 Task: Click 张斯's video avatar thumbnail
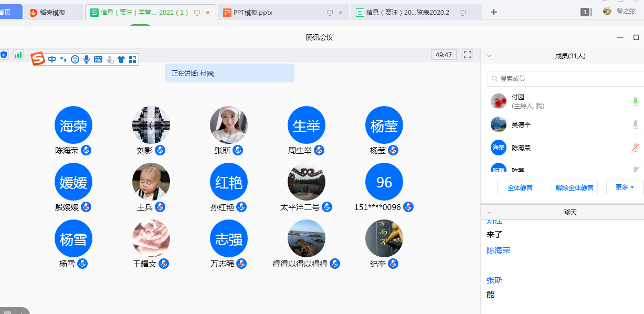pos(229,125)
